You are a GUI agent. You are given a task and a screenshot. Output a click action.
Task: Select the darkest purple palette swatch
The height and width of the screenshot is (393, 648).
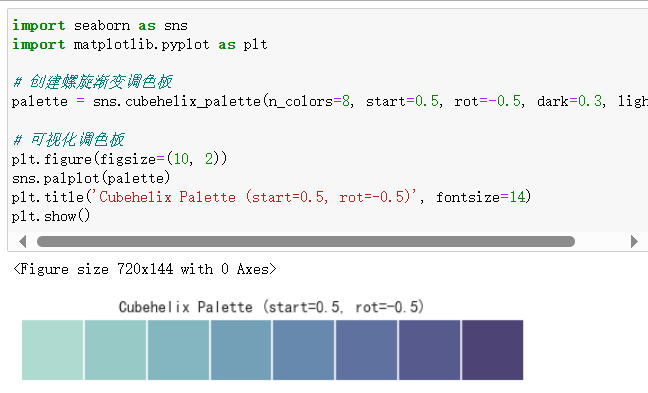(x=493, y=350)
